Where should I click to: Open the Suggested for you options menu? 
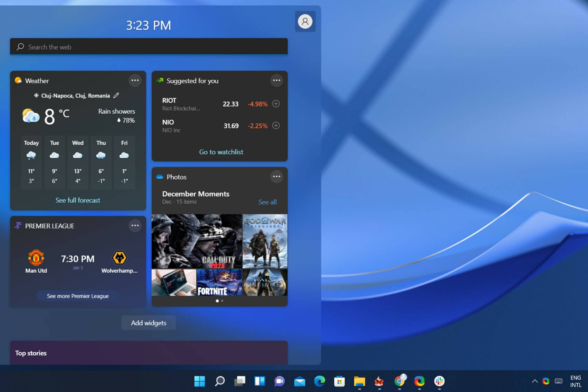(x=277, y=80)
